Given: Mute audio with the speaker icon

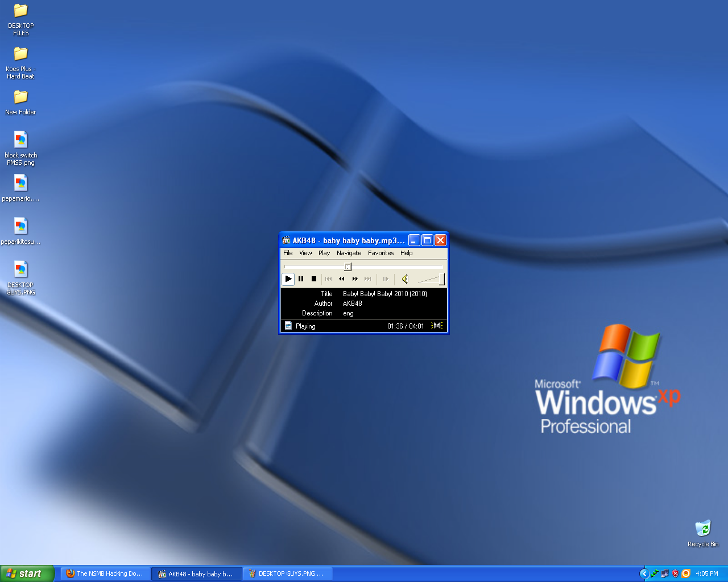Looking at the screenshot, I should [404, 279].
